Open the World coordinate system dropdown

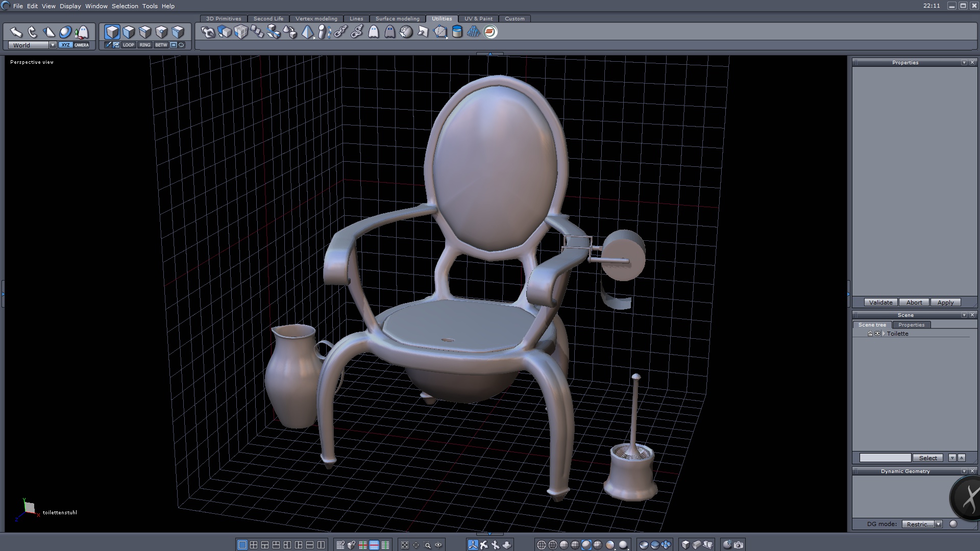[x=53, y=45]
